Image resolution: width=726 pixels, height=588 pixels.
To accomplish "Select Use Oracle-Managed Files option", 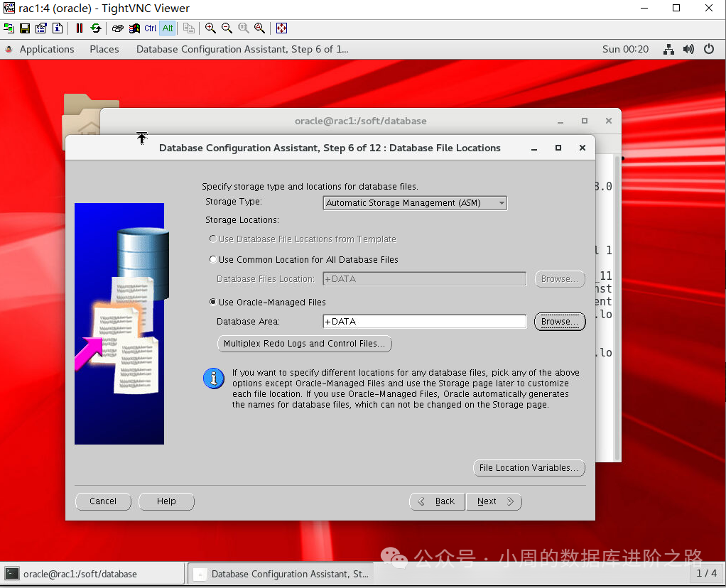I will coord(268,303).
